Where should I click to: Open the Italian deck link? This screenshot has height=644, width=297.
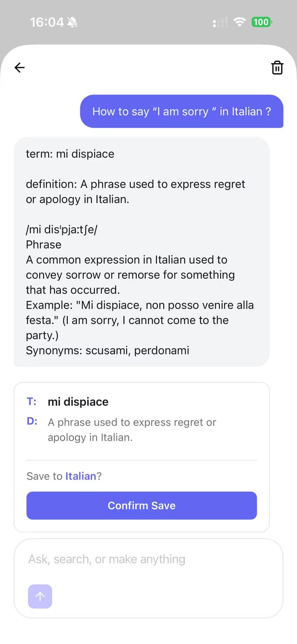coord(81,476)
